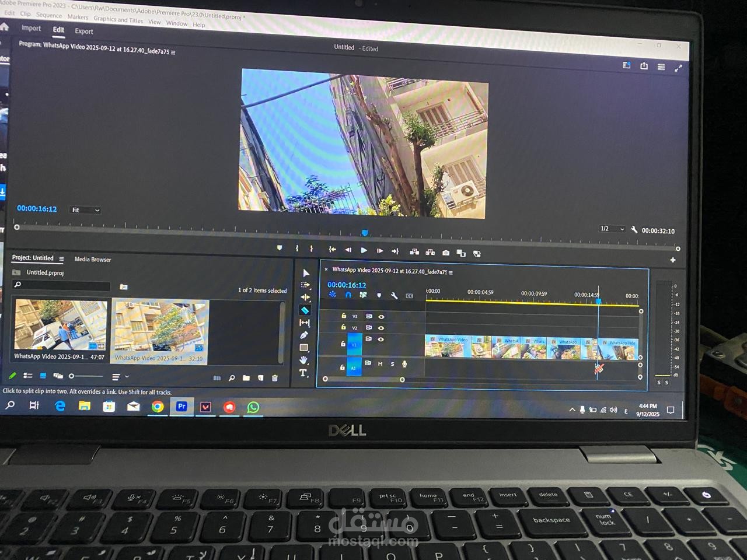747x560 pixels.
Task: Click the timeline Add Marker shield icon
Action: tap(379, 295)
